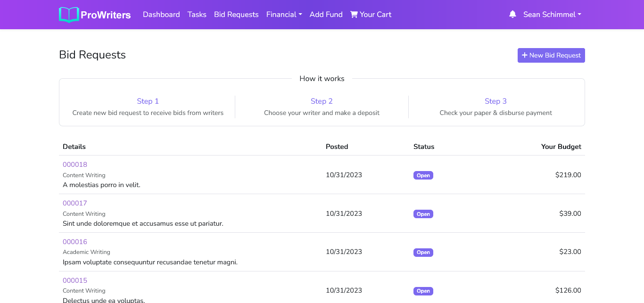
Task: Open bid request 000017
Action: pos(75,203)
